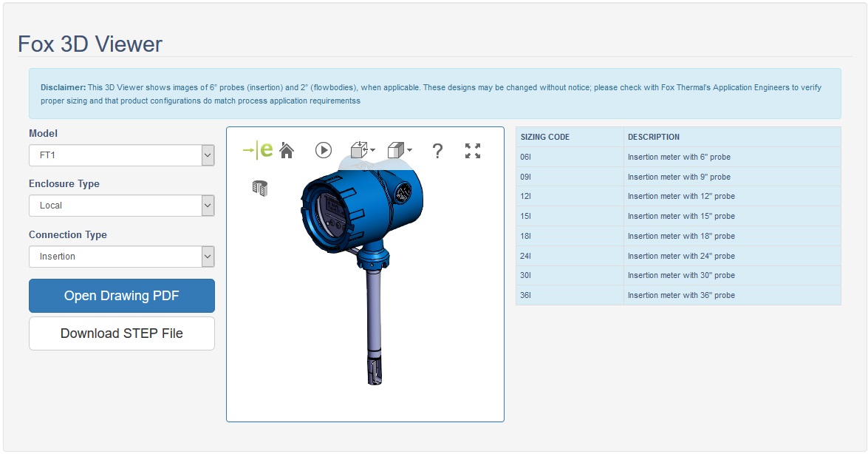Click the 18" probe description row
This screenshot has height=454, width=868.
click(x=681, y=236)
